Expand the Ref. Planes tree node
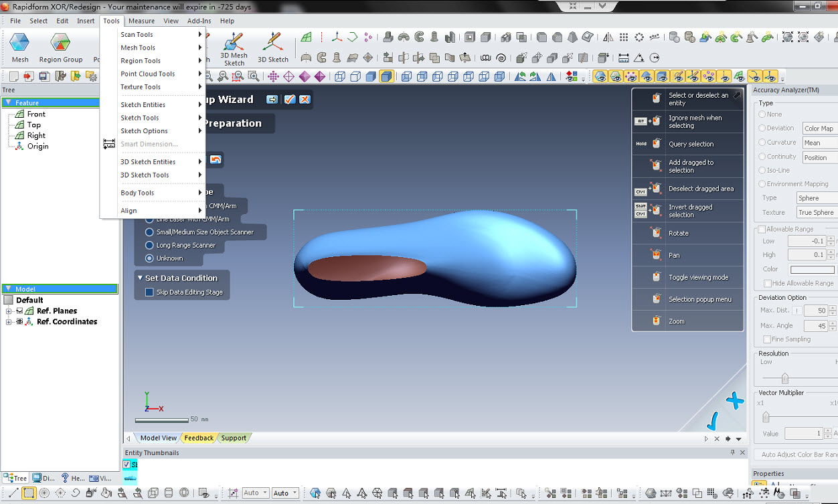 point(9,311)
